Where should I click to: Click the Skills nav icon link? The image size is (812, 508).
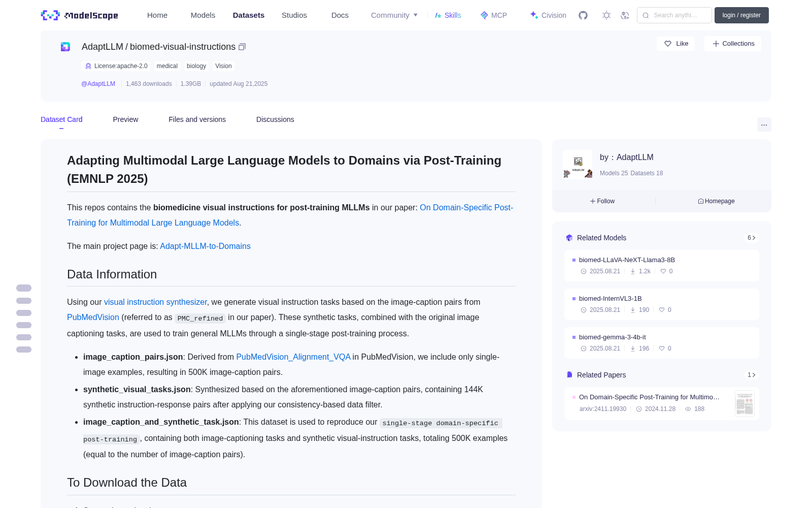point(448,15)
